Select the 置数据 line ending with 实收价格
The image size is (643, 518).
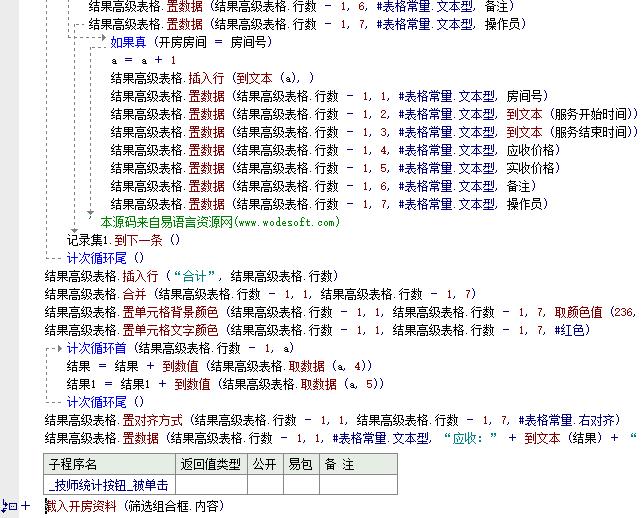tap(335, 168)
